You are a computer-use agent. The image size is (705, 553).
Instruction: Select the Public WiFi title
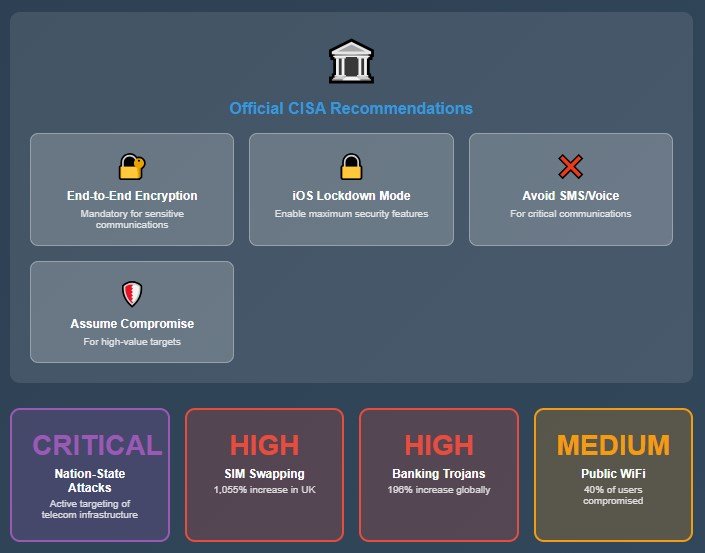tap(613, 473)
